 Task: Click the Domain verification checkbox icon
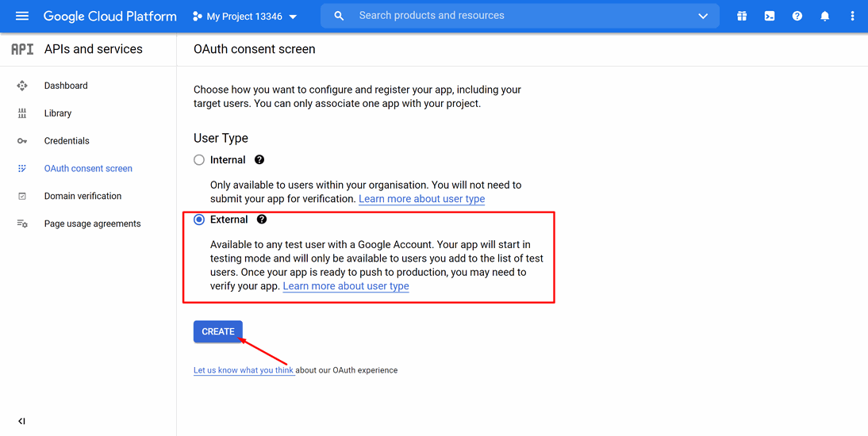[22, 197]
